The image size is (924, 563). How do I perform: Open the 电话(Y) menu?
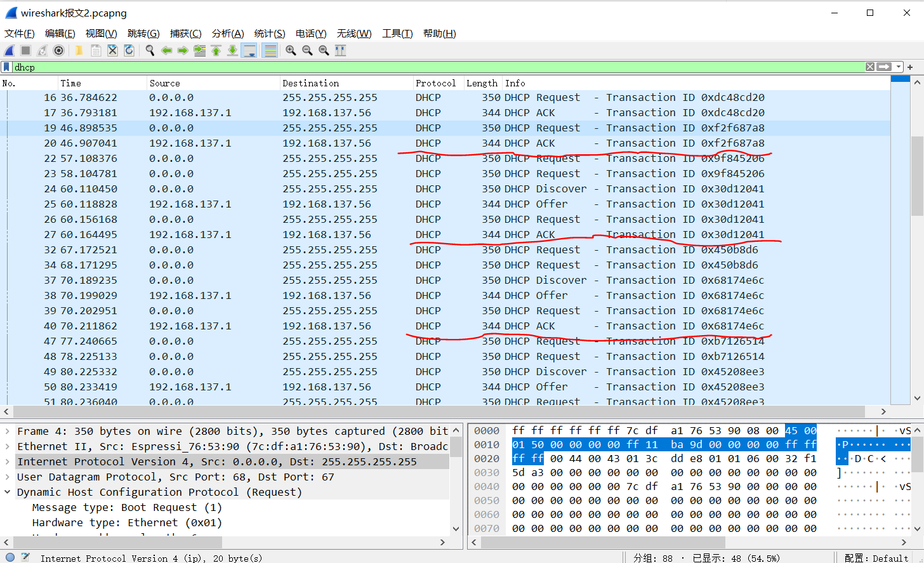click(311, 34)
